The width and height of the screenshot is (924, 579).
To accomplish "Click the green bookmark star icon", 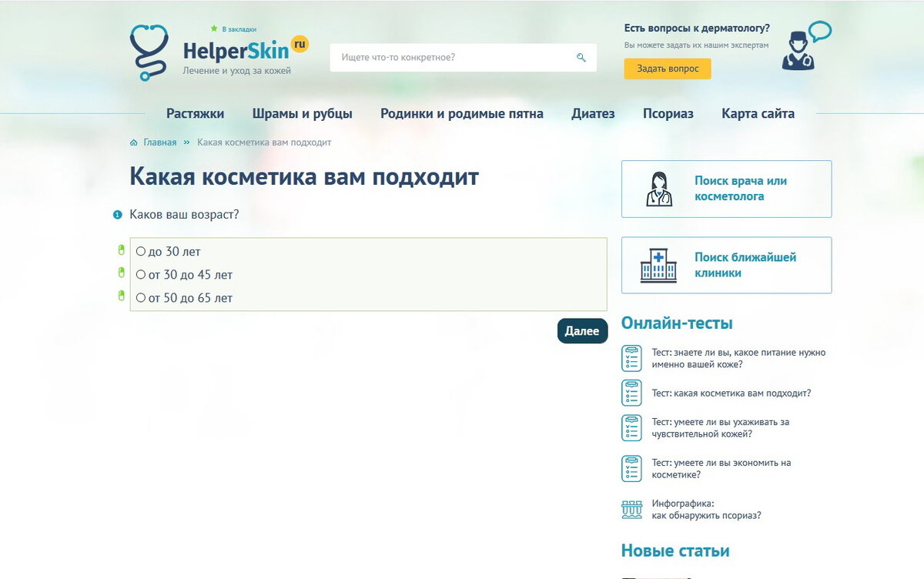I will (214, 28).
